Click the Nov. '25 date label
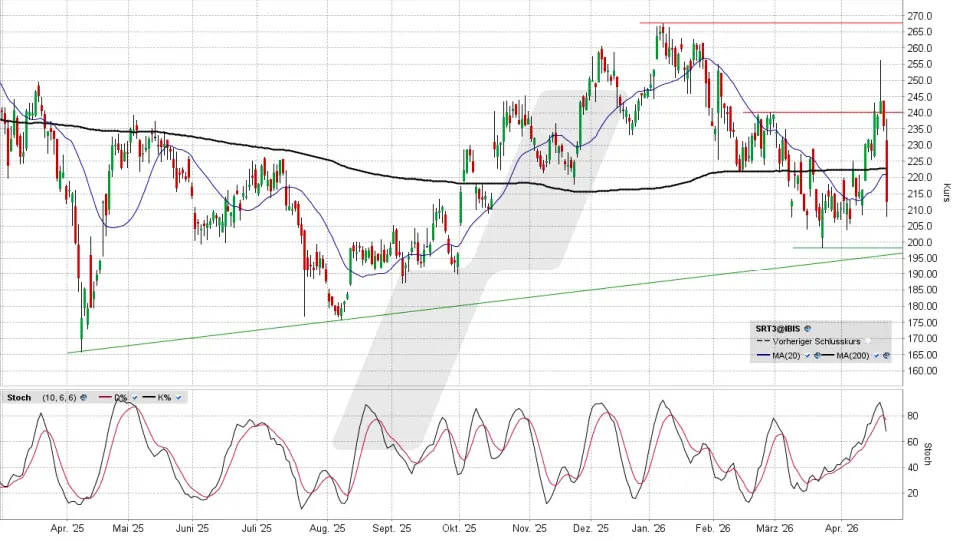This screenshot has width=960, height=540. (x=530, y=528)
